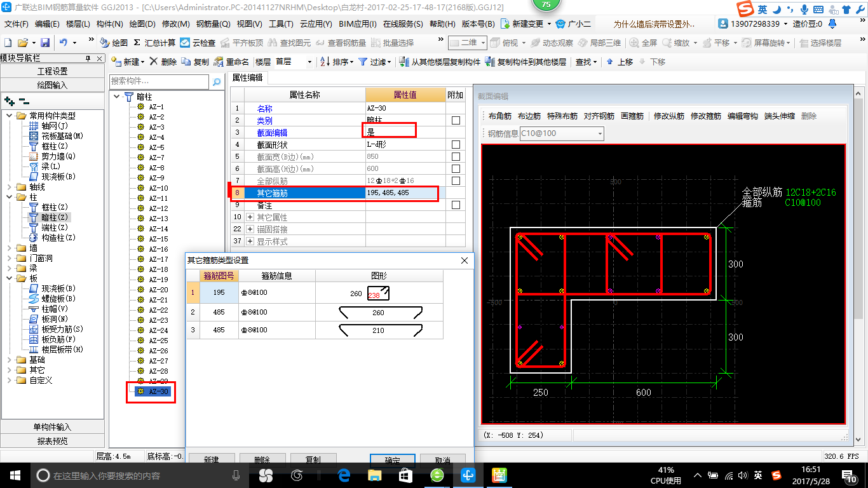Click the Windows search box in taskbar

pyautogui.click(x=139, y=475)
